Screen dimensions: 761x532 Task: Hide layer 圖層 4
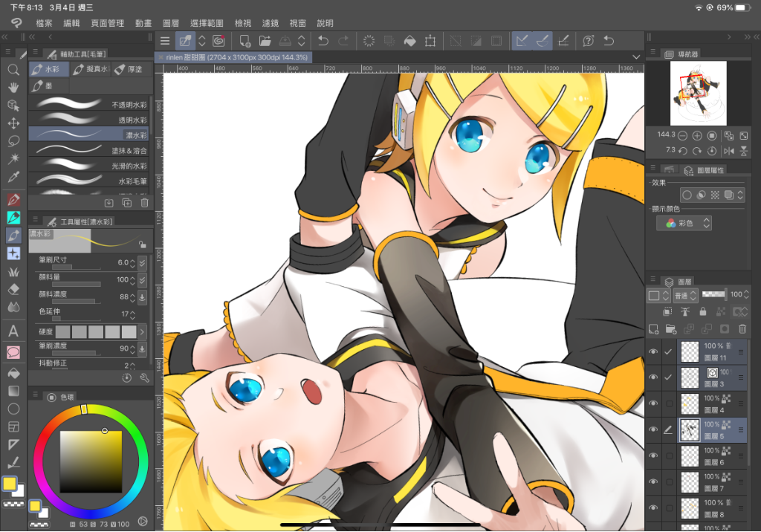(x=653, y=403)
